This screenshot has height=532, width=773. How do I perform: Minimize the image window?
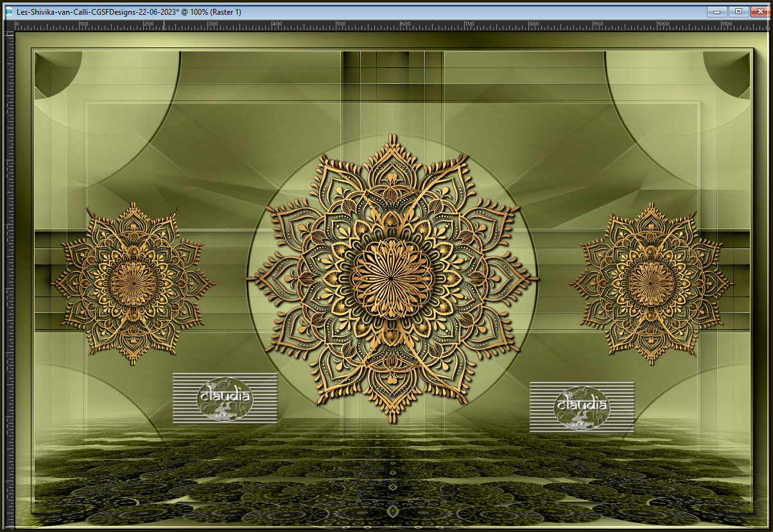point(717,12)
